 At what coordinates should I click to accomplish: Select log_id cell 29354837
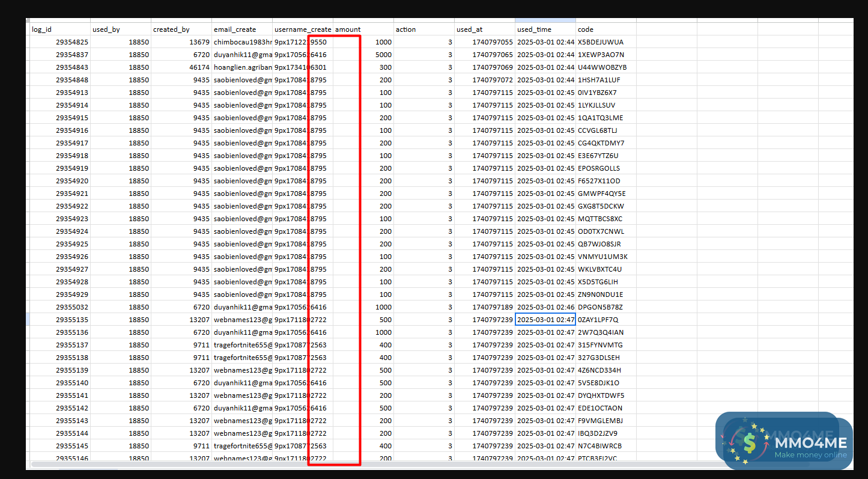click(60, 55)
